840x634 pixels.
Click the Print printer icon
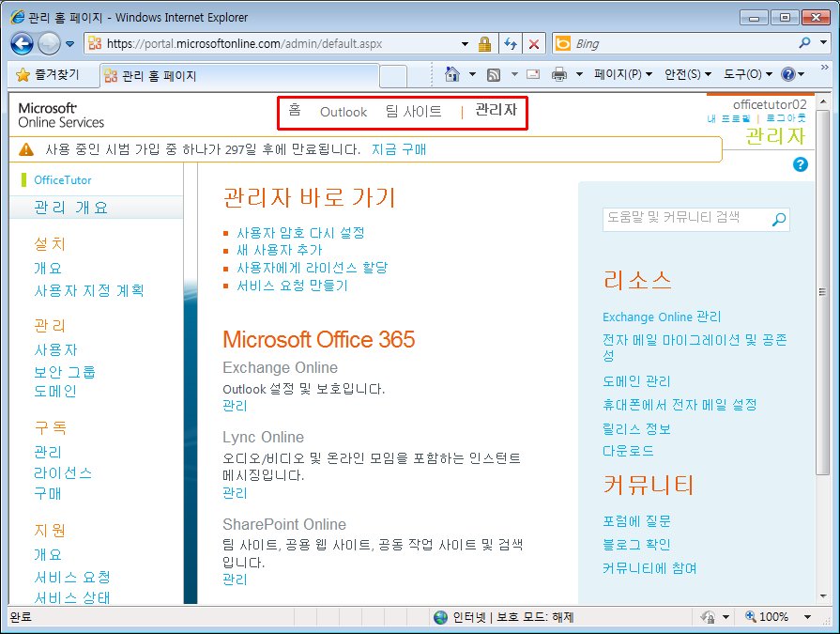(x=559, y=74)
